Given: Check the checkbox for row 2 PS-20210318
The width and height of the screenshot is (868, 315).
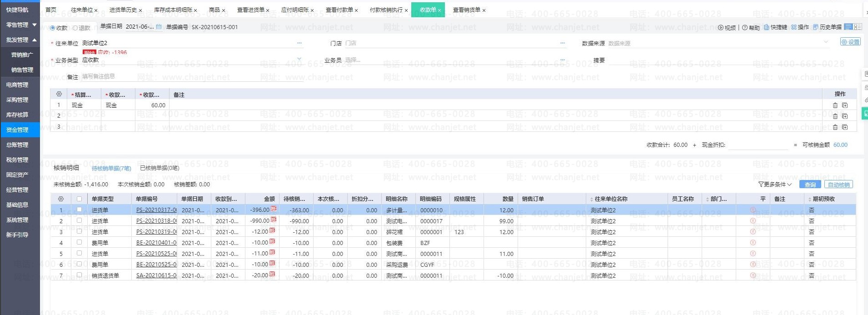Looking at the screenshot, I should click(x=80, y=221).
